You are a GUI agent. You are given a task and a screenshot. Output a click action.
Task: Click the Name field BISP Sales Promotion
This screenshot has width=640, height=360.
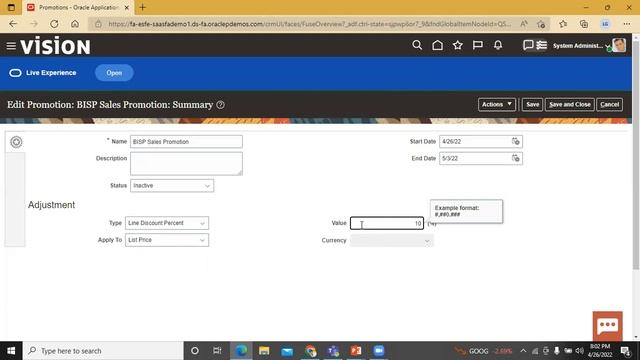click(x=186, y=142)
